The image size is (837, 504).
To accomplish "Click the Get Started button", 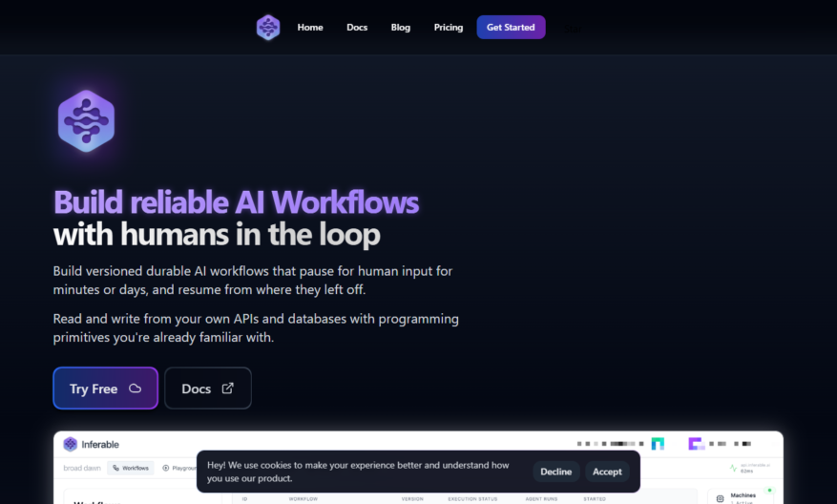I will 511,28.
